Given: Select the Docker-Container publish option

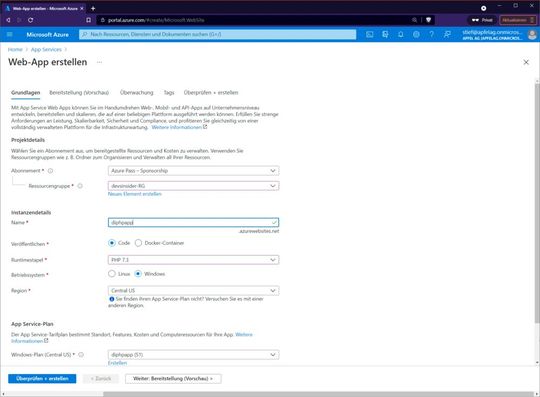Looking at the screenshot, I should (x=138, y=243).
